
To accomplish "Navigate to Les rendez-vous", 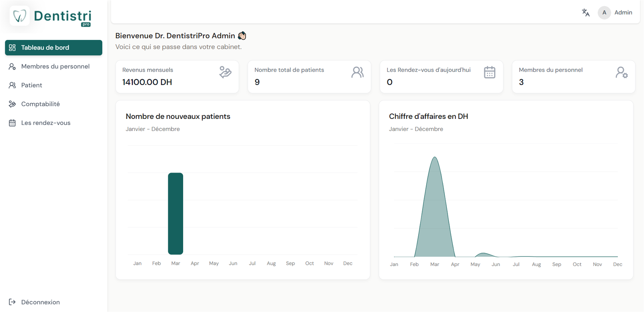I will pos(45,123).
